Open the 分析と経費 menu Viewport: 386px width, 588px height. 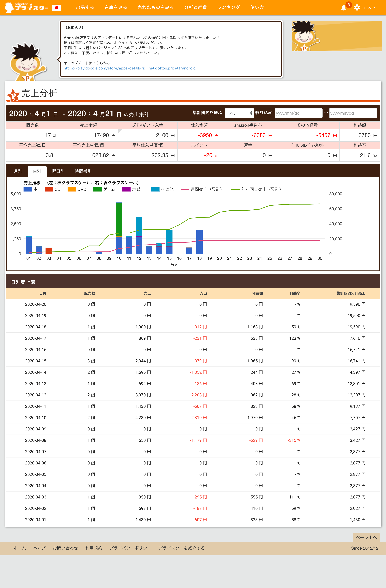click(x=196, y=7)
